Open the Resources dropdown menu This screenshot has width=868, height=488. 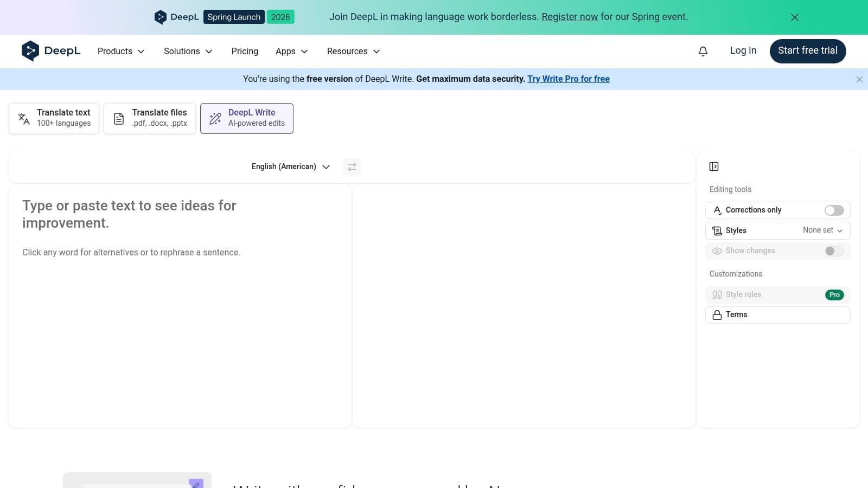(x=353, y=51)
